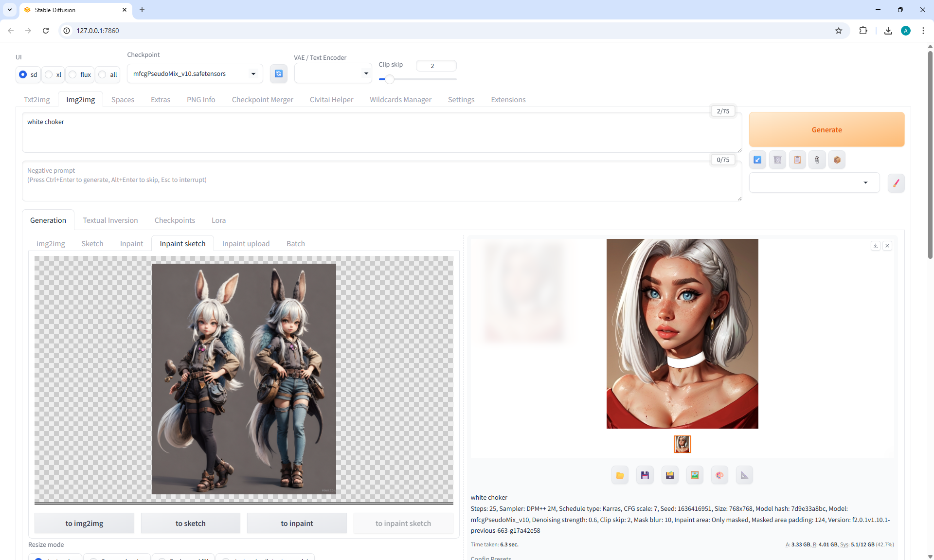Click the clipboard apply styles icon

click(797, 160)
